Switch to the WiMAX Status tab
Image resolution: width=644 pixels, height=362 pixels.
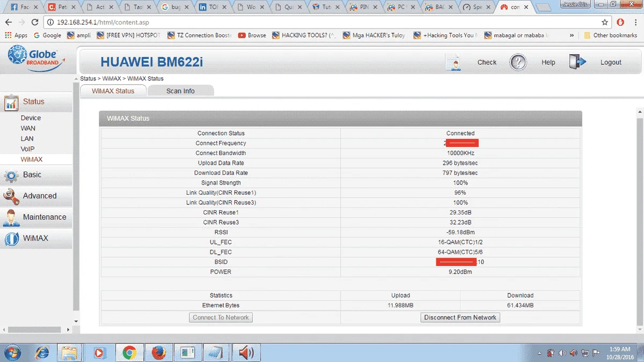pyautogui.click(x=113, y=91)
